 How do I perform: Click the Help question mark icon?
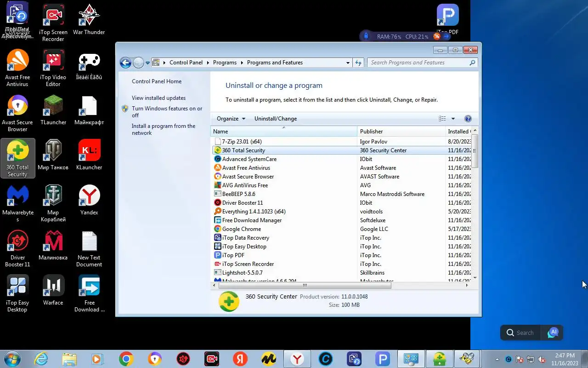468,119
